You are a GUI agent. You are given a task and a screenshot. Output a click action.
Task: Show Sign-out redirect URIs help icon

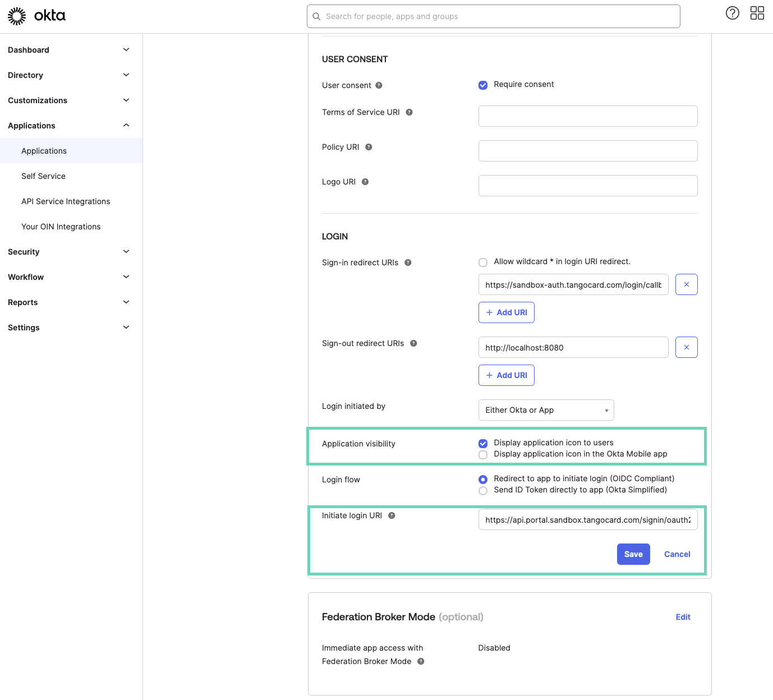pyautogui.click(x=413, y=343)
